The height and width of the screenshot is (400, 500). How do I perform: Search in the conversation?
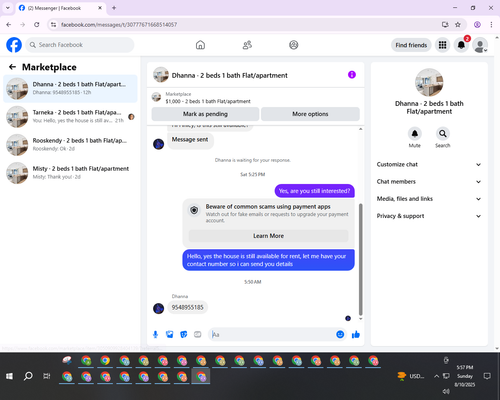tap(443, 134)
